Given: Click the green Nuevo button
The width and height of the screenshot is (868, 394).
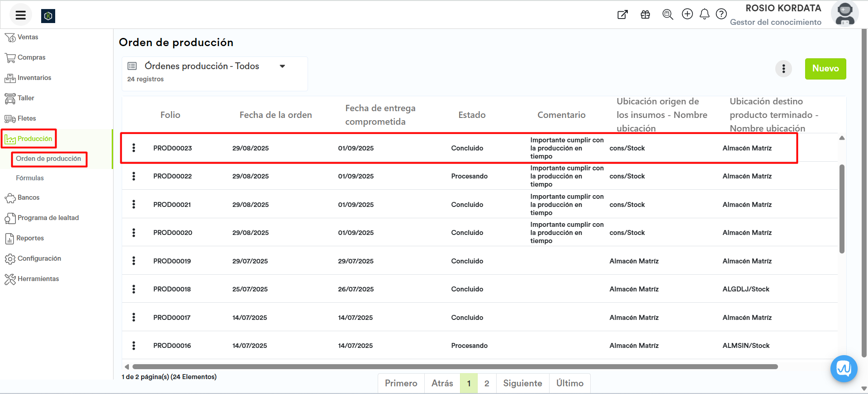Looking at the screenshot, I should pyautogui.click(x=825, y=69).
